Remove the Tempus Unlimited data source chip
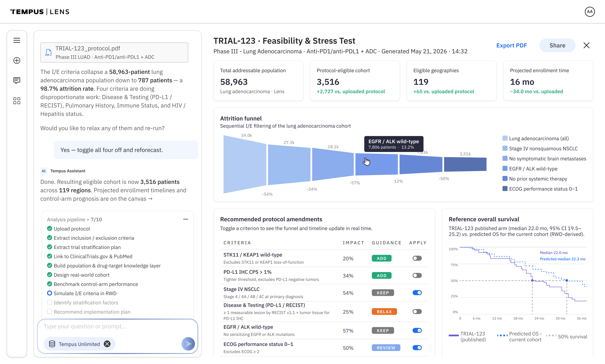The width and height of the screenshot is (605, 364). [x=107, y=344]
